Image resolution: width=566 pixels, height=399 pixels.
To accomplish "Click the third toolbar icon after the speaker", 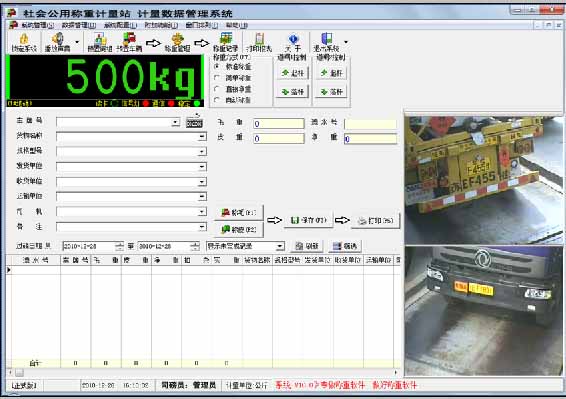I will (x=100, y=42).
